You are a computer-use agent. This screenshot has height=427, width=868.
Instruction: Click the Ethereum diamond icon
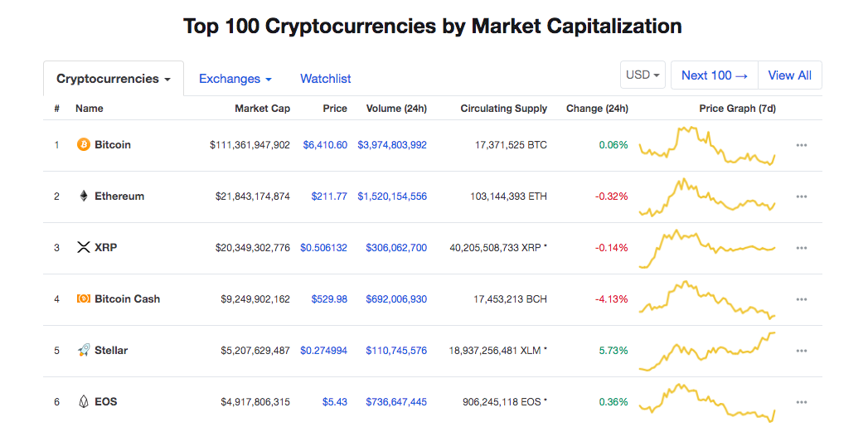(83, 197)
